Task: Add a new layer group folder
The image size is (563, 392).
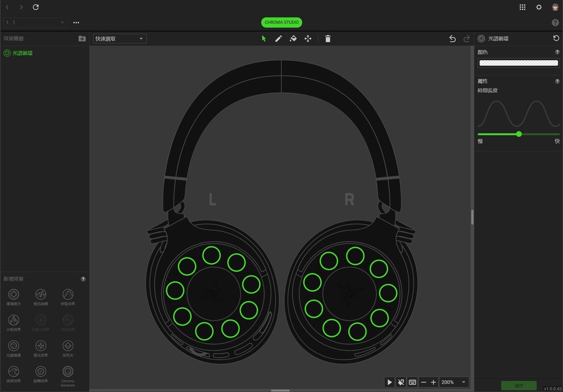Action: 82,38
